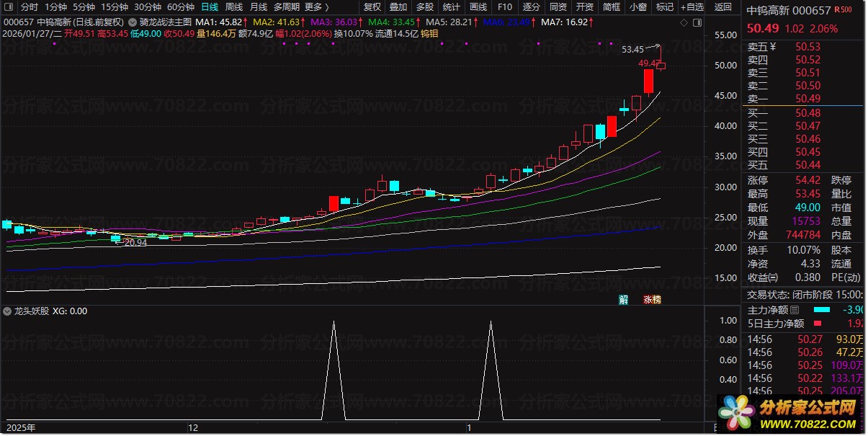
Task: Click the 卖一 price 50.49
Action: [807, 99]
